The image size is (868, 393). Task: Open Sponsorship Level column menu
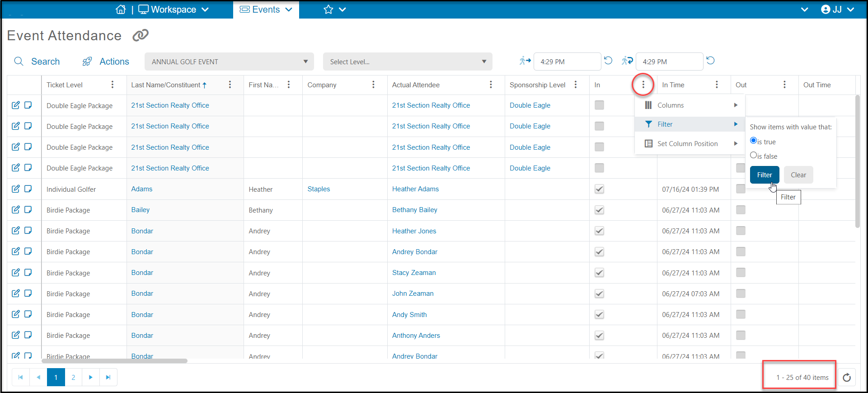[x=576, y=85]
